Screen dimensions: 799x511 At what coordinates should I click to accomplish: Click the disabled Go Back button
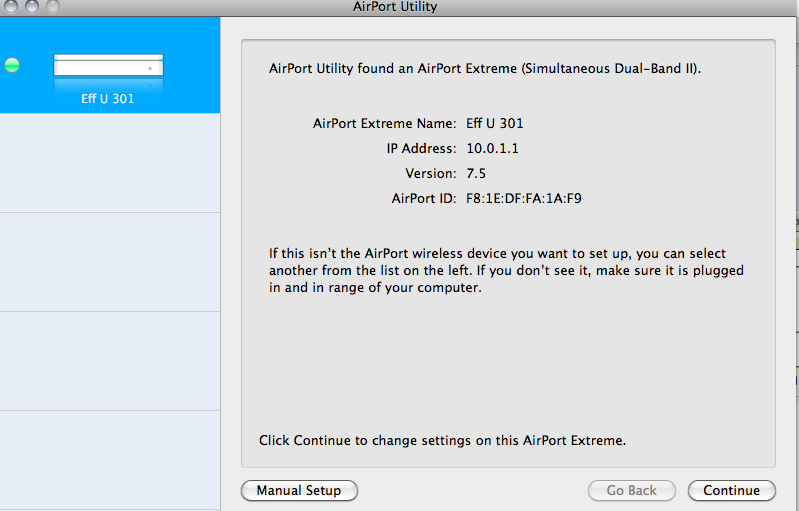click(x=631, y=490)
